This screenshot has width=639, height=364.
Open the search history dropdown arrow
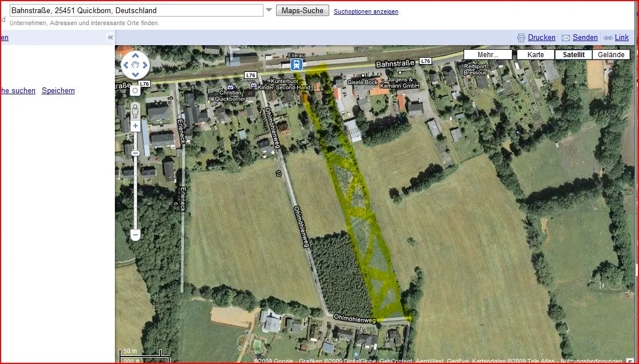click(x=269, y=10)
